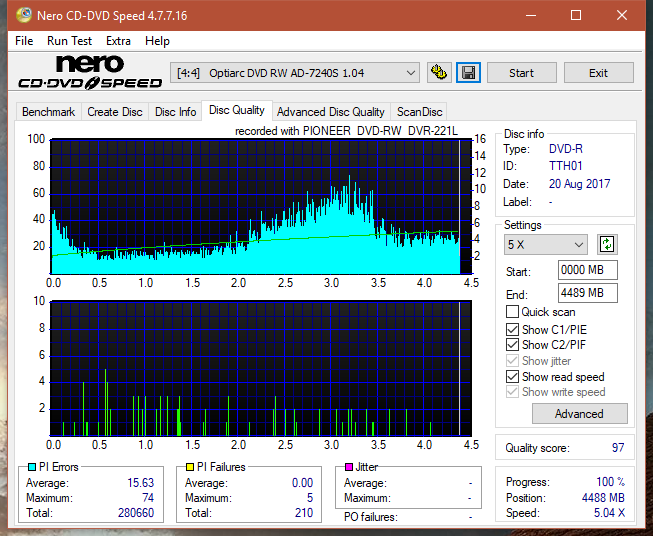The width and height of the screenshot is (653, 536).
Task: Click the disabled Show write speed checkbox
Action: coord(512,392)
